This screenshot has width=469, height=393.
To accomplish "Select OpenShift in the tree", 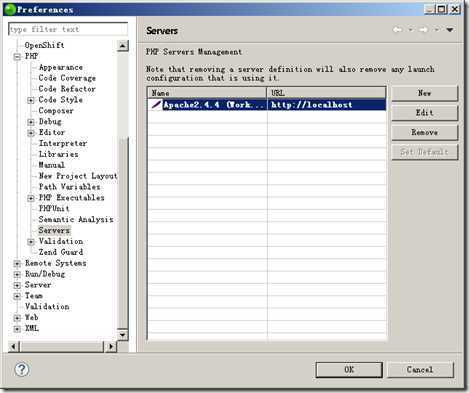I will (x=44, y=45).
